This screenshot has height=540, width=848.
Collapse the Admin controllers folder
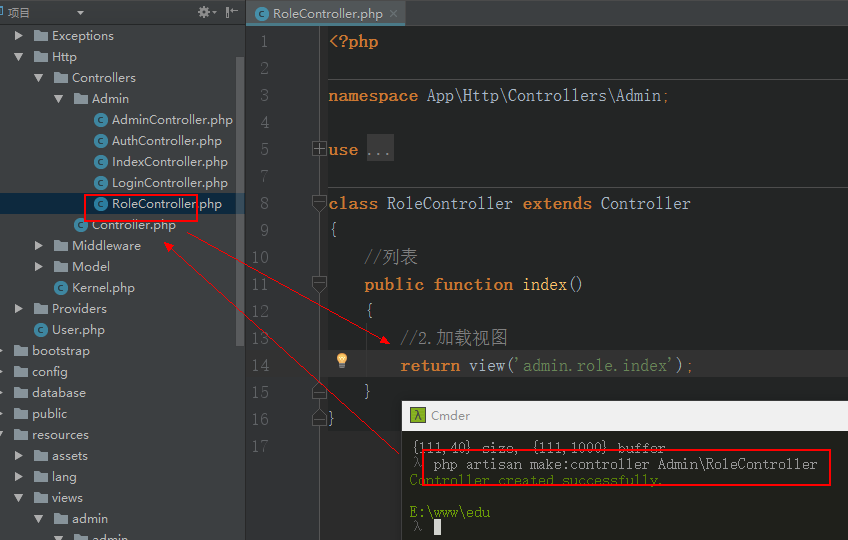(x=59, y=99)
